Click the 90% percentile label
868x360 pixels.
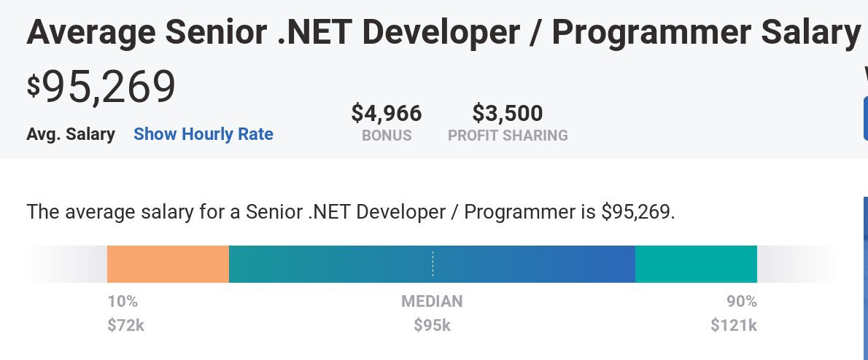[x=741, y=302]
